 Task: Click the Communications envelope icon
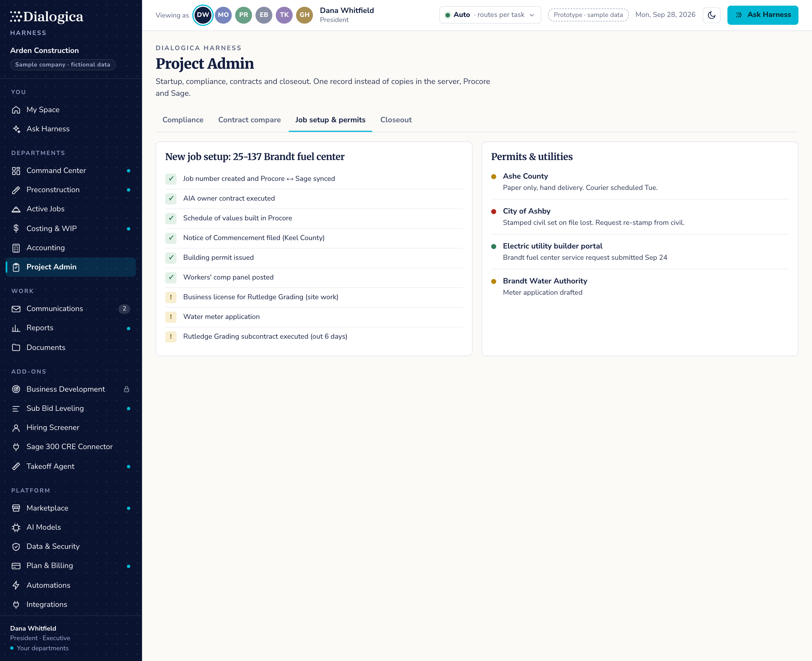tap(16, 309)
